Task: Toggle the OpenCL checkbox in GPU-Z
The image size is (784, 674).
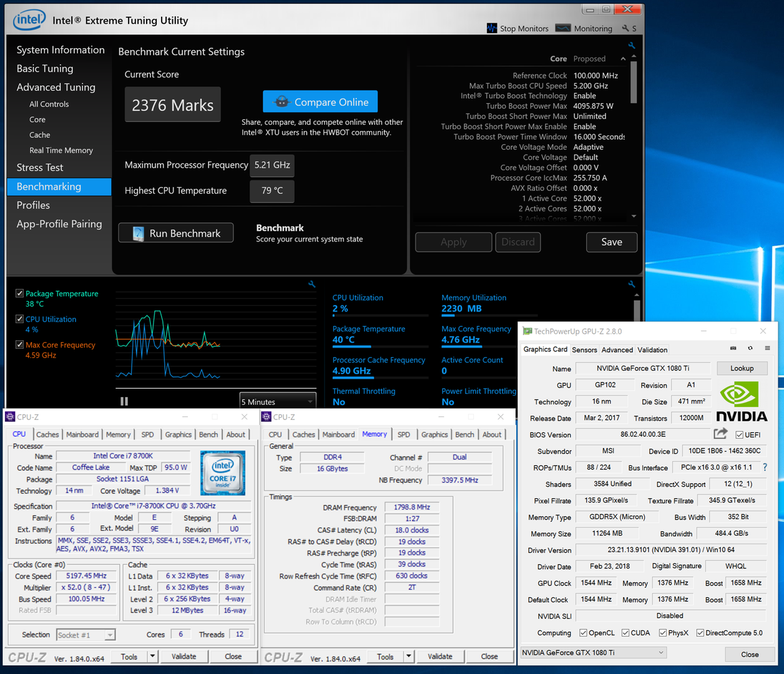Action: click(x=583, y=633)
